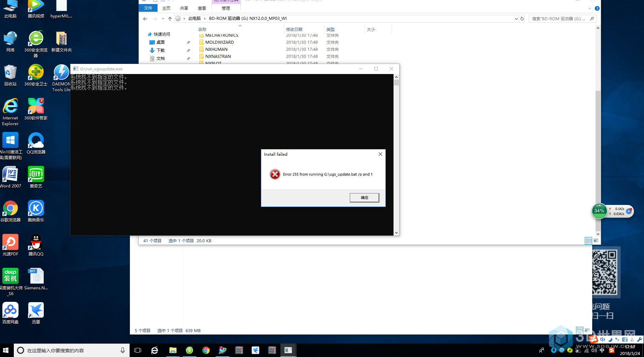Screen dimensions: 644x357
Task: Select the NXNASTRAN folder
Action: [x=218, y=57]
